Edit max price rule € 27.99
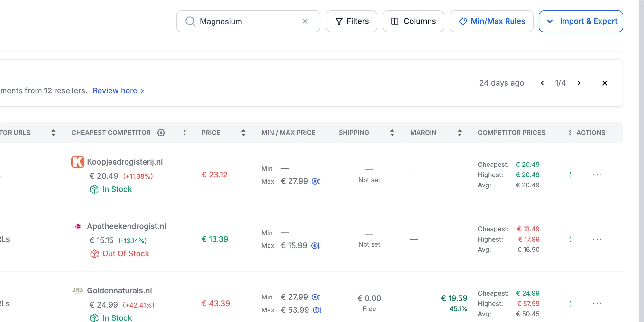 tap(316, 181)
